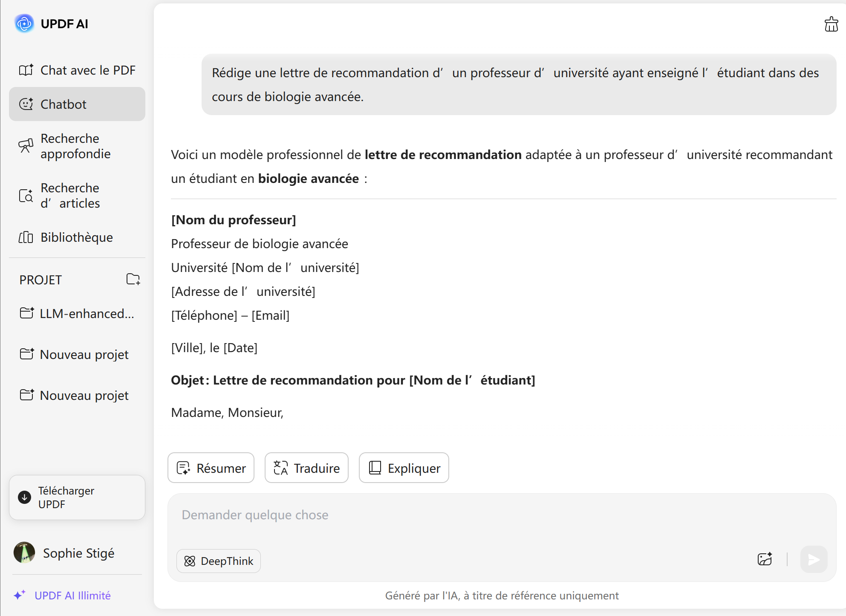Screen dimensions: 846x616
Task: Select the Chatbot menu item
Action: pos(77,104)
